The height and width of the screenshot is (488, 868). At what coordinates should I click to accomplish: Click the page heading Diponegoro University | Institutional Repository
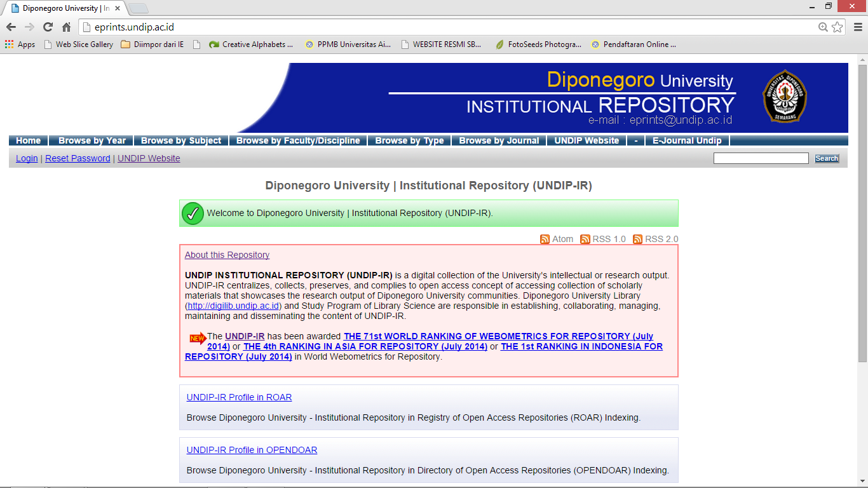click(428, 186)
